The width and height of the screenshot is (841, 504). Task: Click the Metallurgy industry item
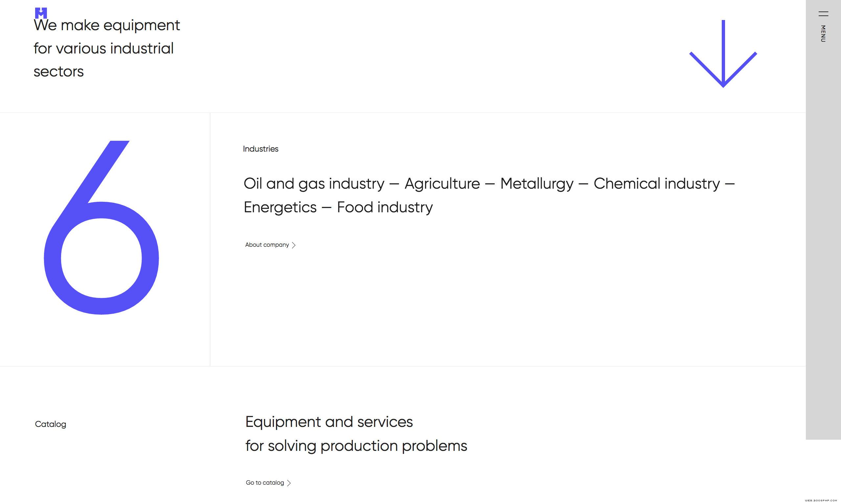coord(537,184)
